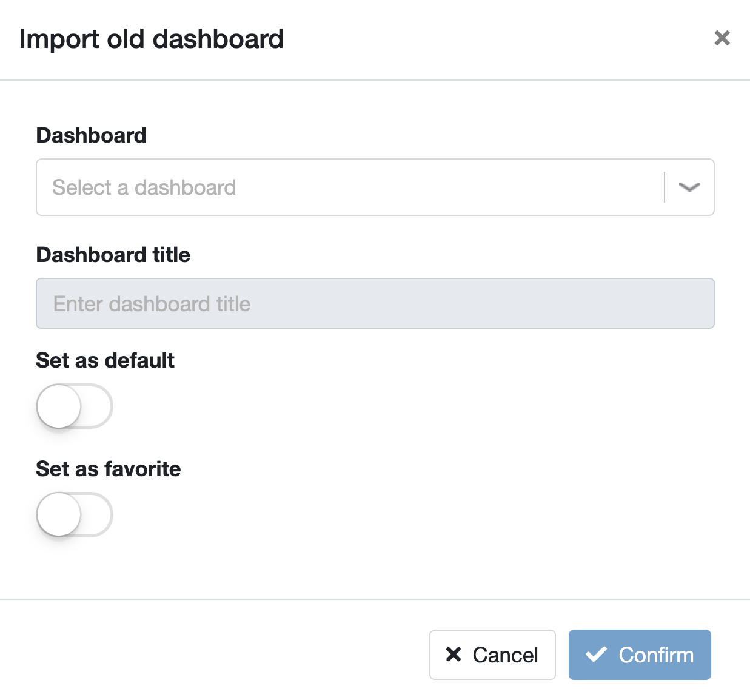Click the Set as favorite switch knob

click(x=59, y=514)
